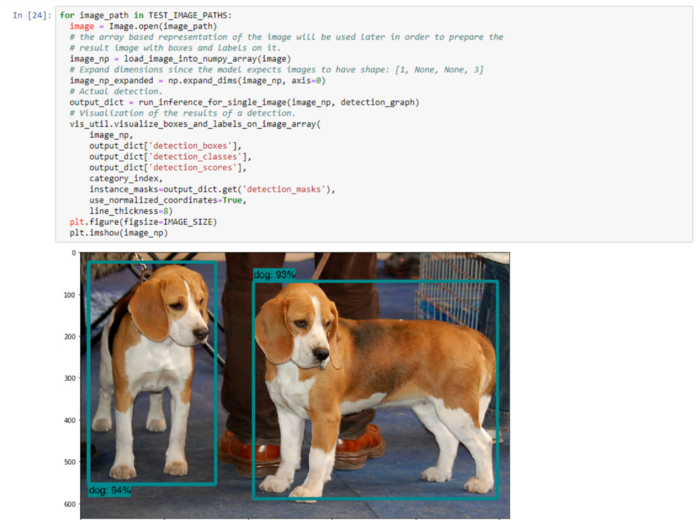This screenshot has height=520, width=700.
Task: Click the 'dog: 94%' detection label
Action: click(109, 490)
